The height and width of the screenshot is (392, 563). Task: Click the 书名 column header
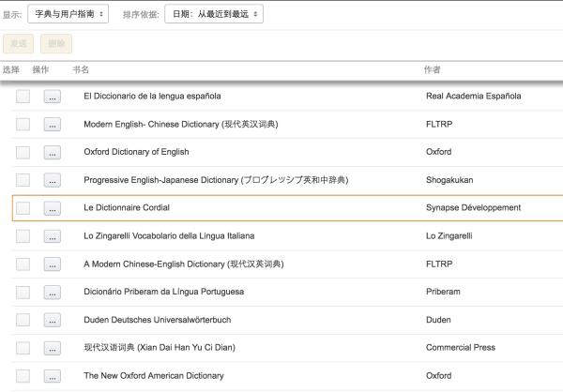pyautogui.click(x=81, y=69)
